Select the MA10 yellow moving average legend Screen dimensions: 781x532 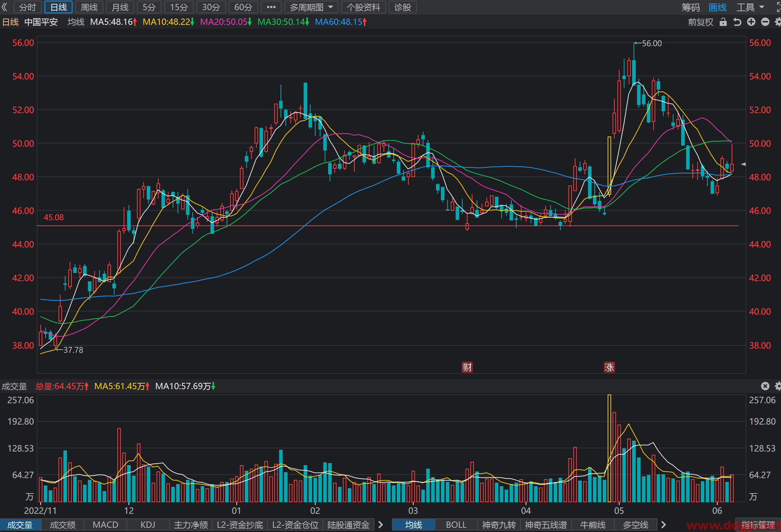(168, 22)
